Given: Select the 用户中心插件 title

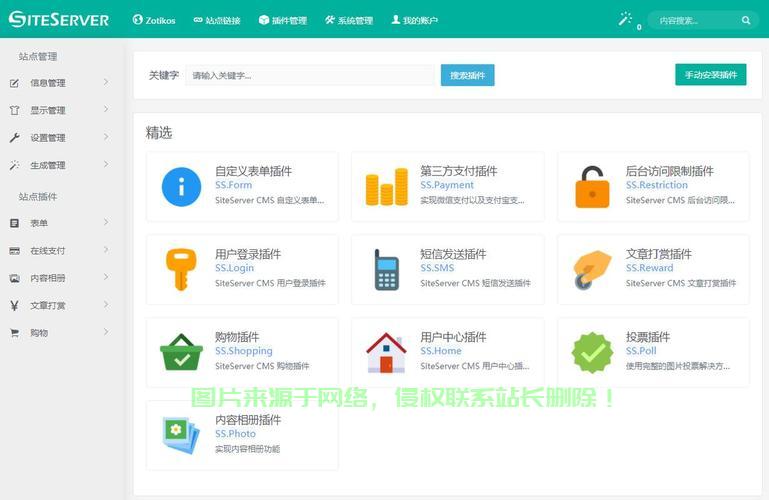Looking at the screenshot, I should [x=453, y=337].
